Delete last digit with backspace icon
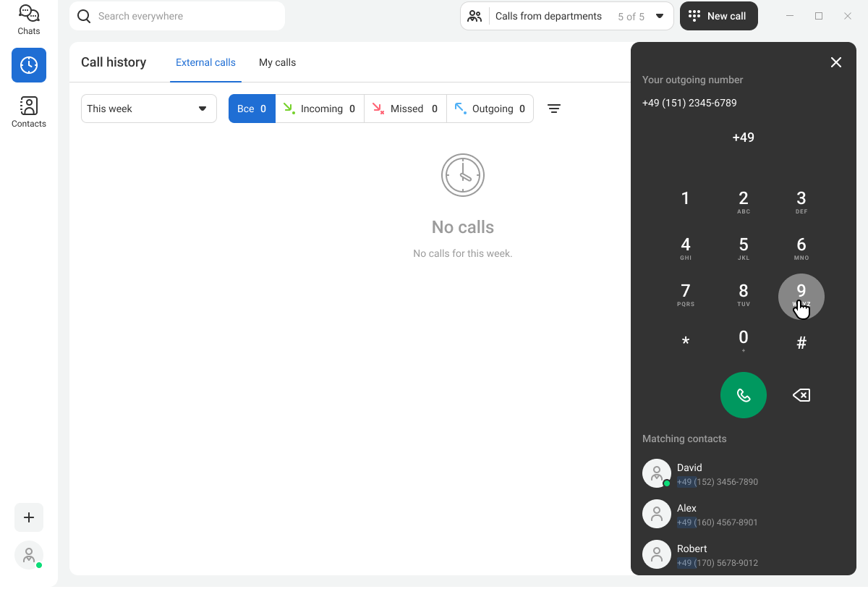 [x=801, y=395]
